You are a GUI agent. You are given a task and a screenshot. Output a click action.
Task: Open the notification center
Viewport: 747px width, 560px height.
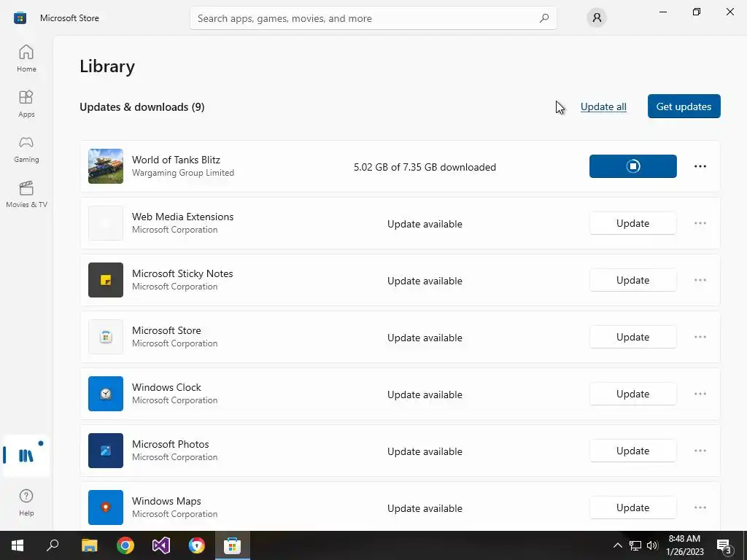click(724, 545)
